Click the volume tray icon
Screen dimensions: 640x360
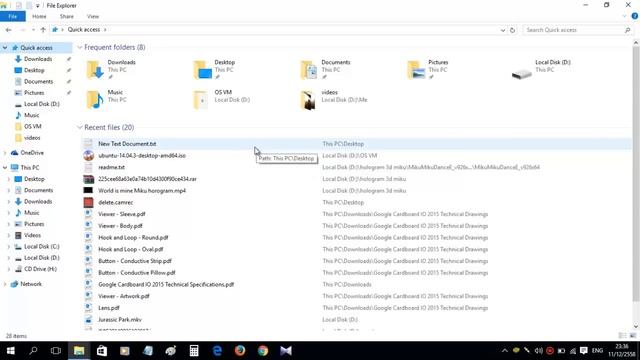point(538,351)
